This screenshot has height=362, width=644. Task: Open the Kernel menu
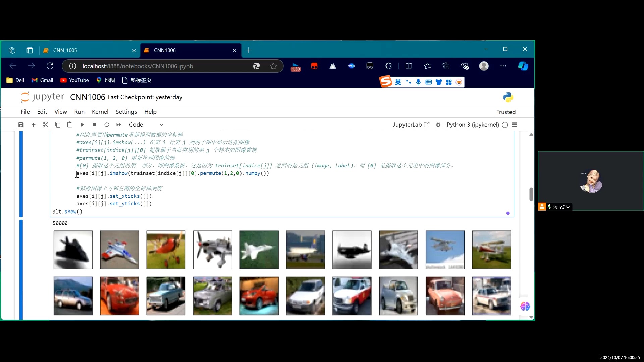click(100, 112)
